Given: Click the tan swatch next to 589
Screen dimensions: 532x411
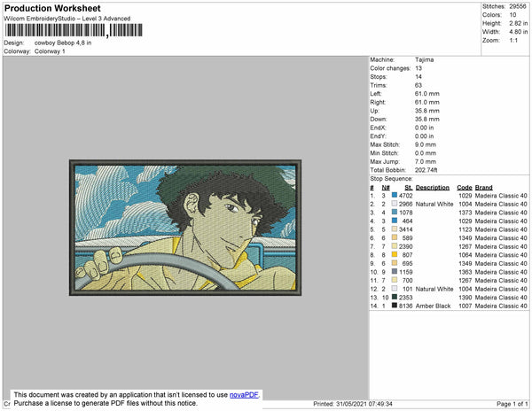Looking at the screenshot, I should pos(395,237).
